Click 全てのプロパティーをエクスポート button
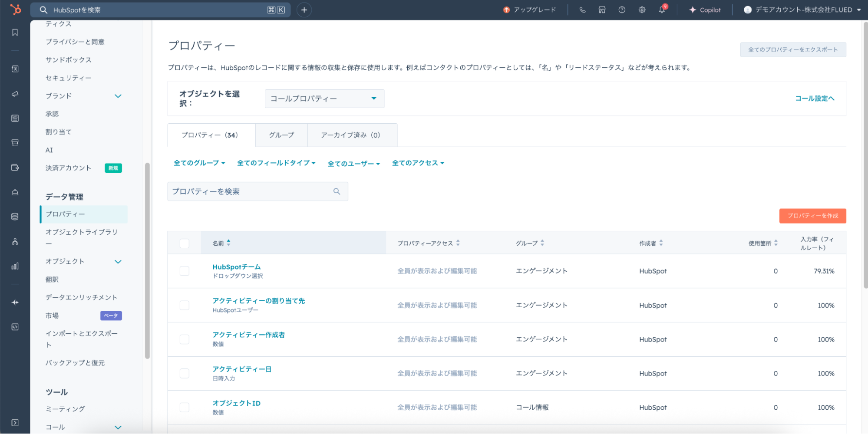Viewport: 868px width, 434px height. pyautogui.click(x=793, y=49)
